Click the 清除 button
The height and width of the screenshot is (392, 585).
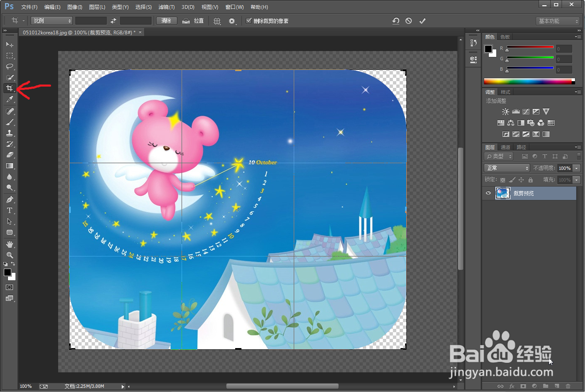pos(167,21)
